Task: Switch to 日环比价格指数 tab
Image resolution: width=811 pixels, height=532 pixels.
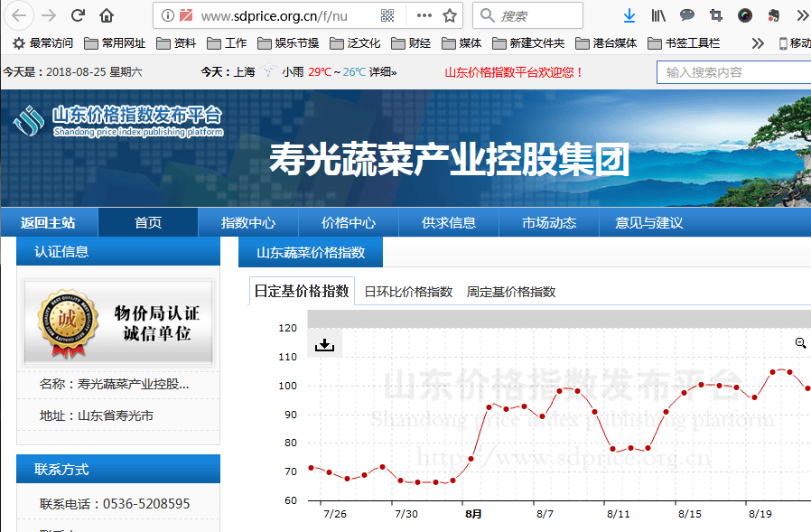Action: click(408, 292)
